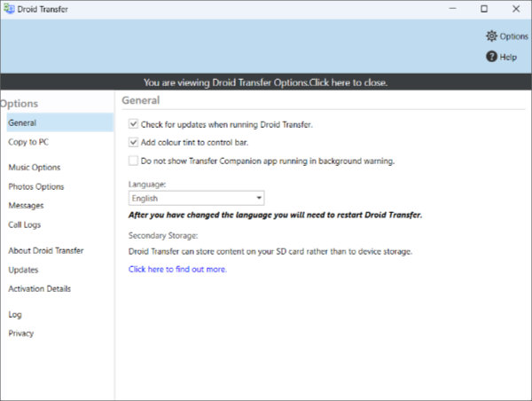Disable Add colour tint to control bar

133,142
